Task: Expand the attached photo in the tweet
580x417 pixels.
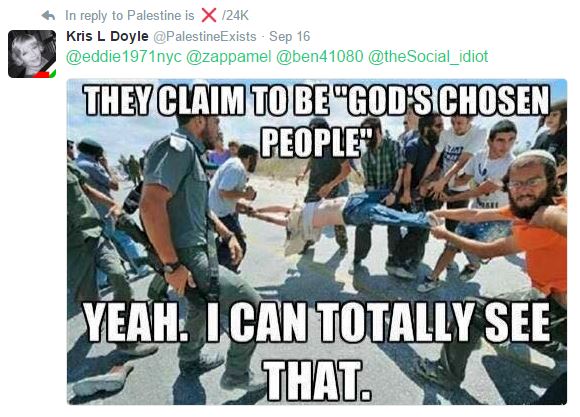Action: [x=317, y=242]
